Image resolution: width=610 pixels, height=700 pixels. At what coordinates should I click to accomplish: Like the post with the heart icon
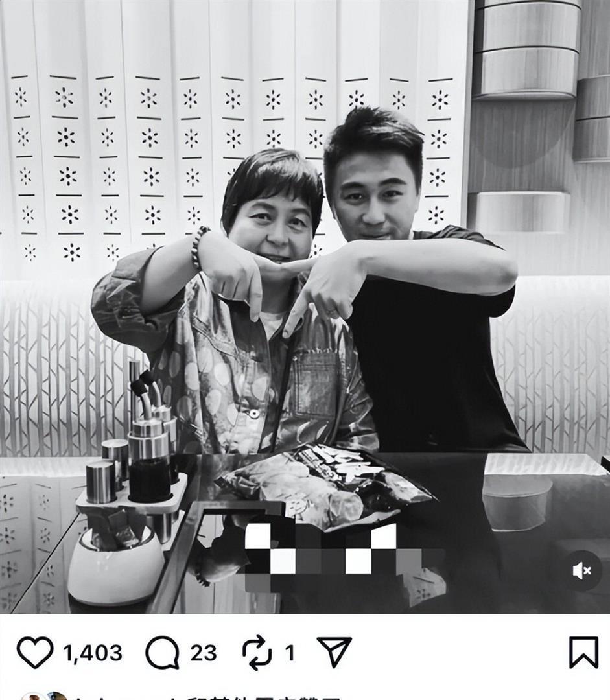coord(35,653)
